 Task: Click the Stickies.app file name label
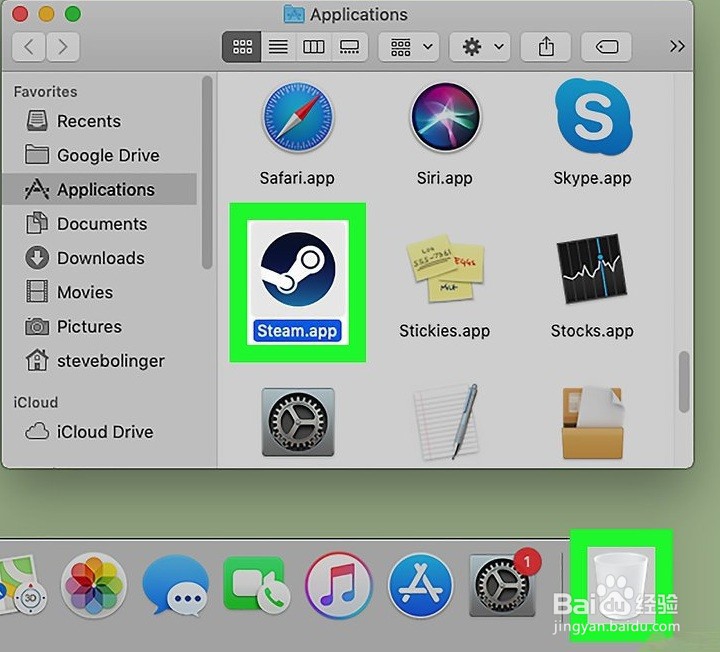click(444, 331)
